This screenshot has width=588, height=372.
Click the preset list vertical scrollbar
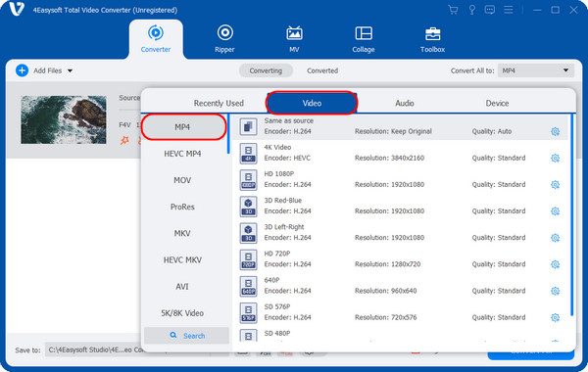click(x=572, y=215)
